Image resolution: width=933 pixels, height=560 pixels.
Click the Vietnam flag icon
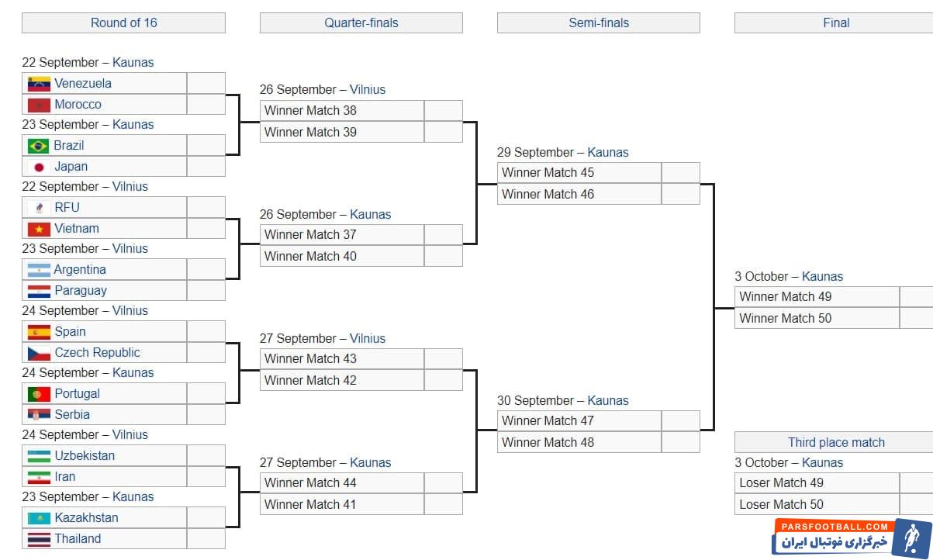pos(39,229)
